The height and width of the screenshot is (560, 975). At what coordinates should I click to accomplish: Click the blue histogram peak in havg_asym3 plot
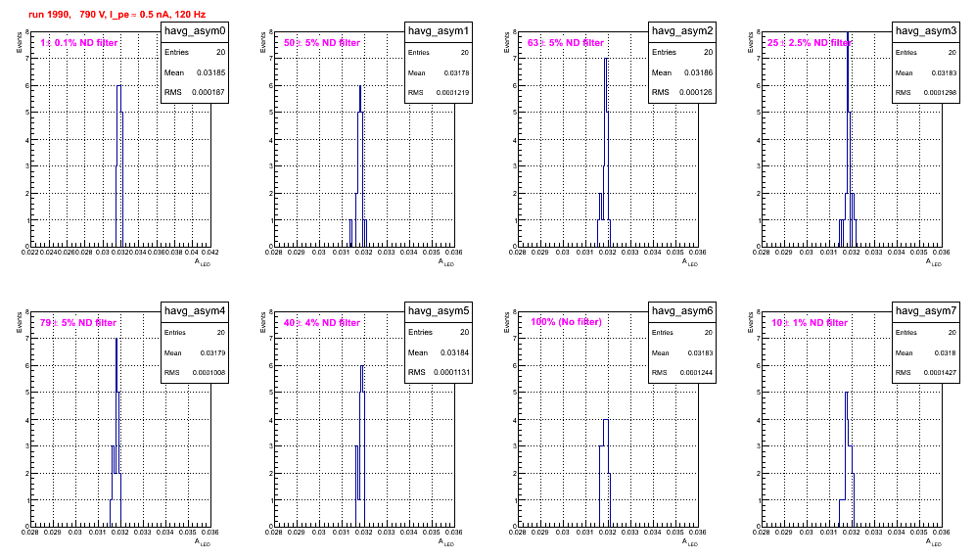pyautogui.click(x=848, y=34)
